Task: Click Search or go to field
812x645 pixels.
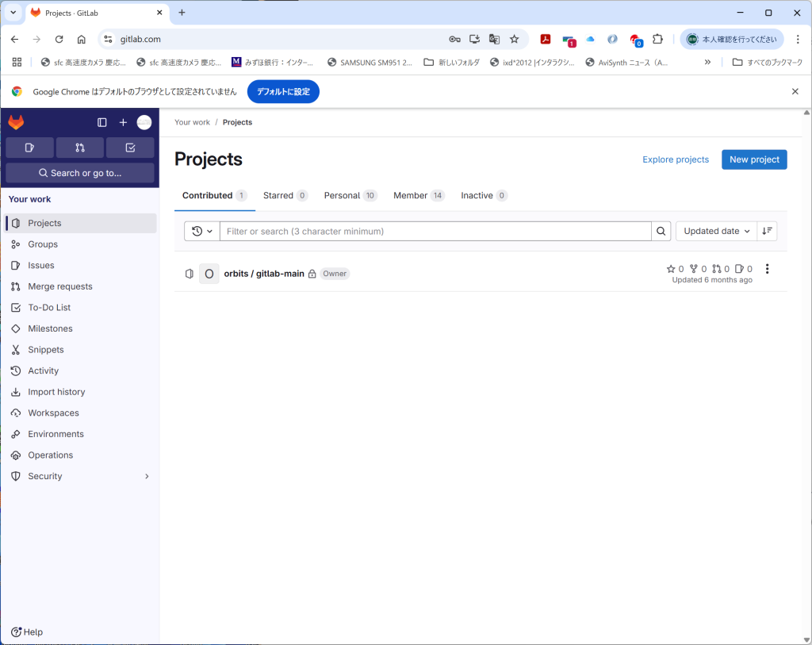Action: point(80,173)
